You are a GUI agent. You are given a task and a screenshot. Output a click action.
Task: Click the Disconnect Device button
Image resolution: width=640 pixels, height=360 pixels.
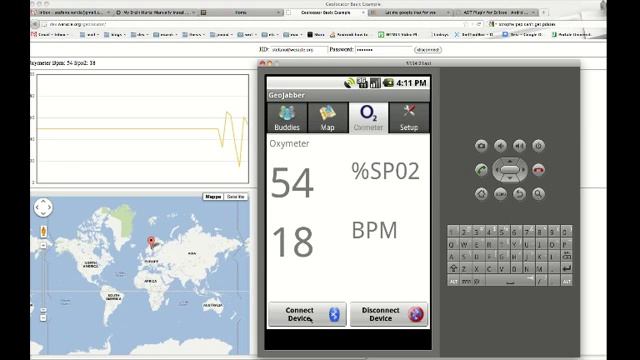click(389, 314)
